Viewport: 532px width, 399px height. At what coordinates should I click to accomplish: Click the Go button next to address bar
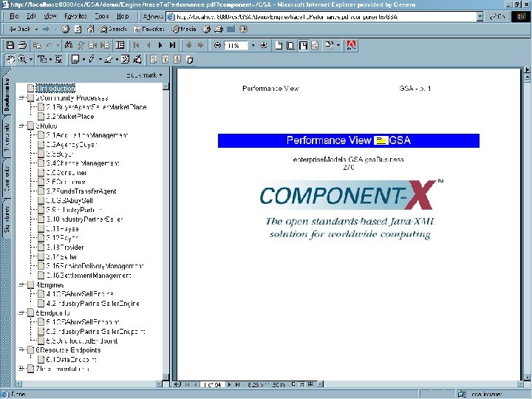(x=497, y=16)
